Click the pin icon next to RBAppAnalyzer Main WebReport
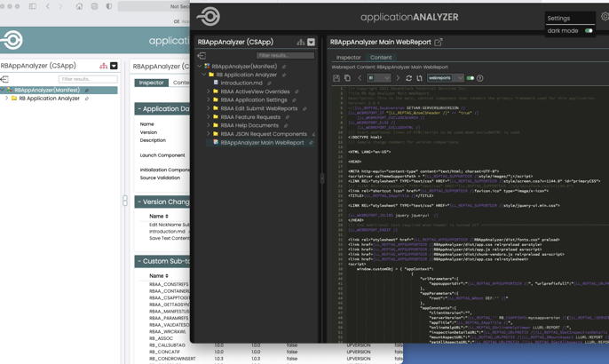Screen dimensions: 609x364 click(311, 143)
